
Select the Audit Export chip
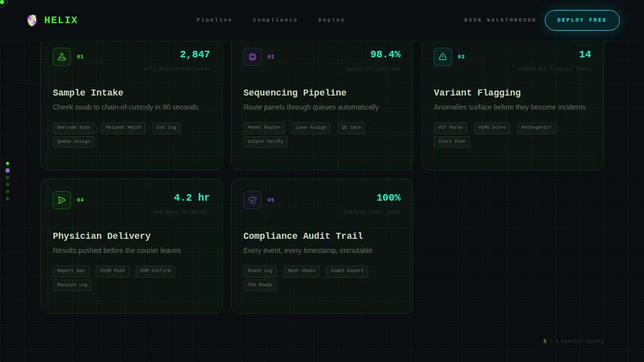(x=347, y=271)
